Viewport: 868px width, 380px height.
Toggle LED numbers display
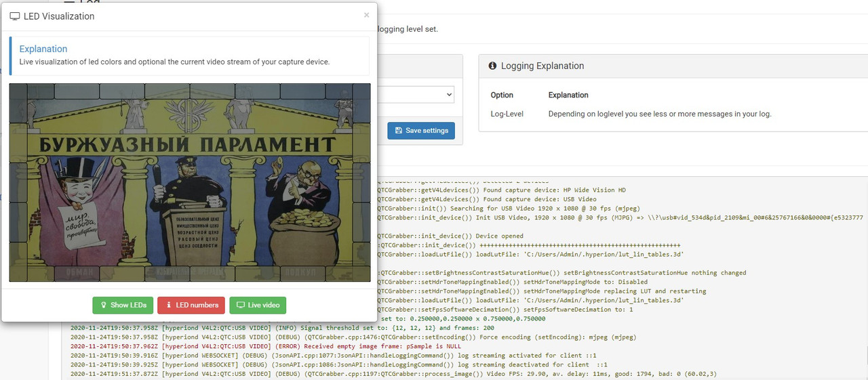(191, 305)
